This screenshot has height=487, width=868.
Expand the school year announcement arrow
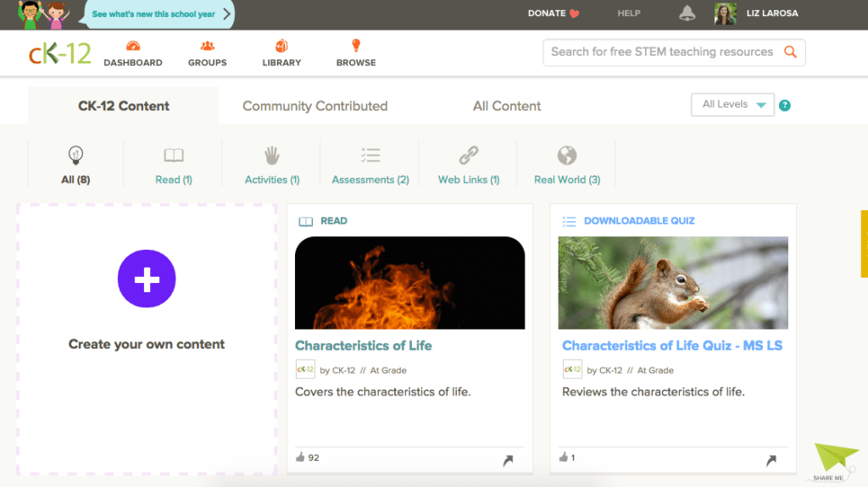tap(226, 14)
